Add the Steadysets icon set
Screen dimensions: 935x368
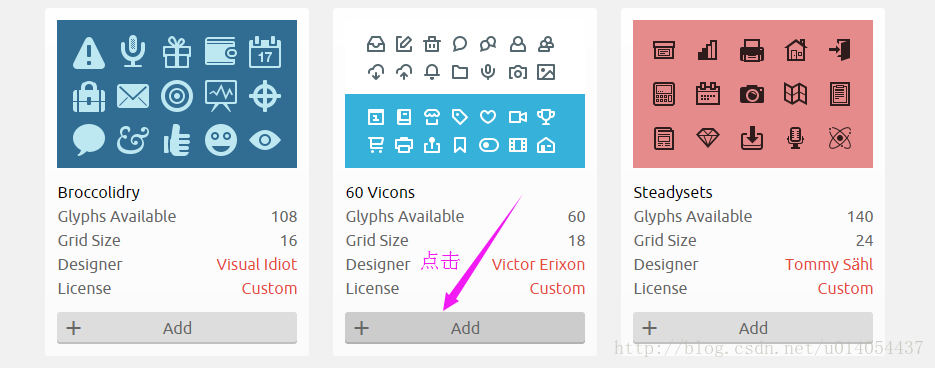753,327
